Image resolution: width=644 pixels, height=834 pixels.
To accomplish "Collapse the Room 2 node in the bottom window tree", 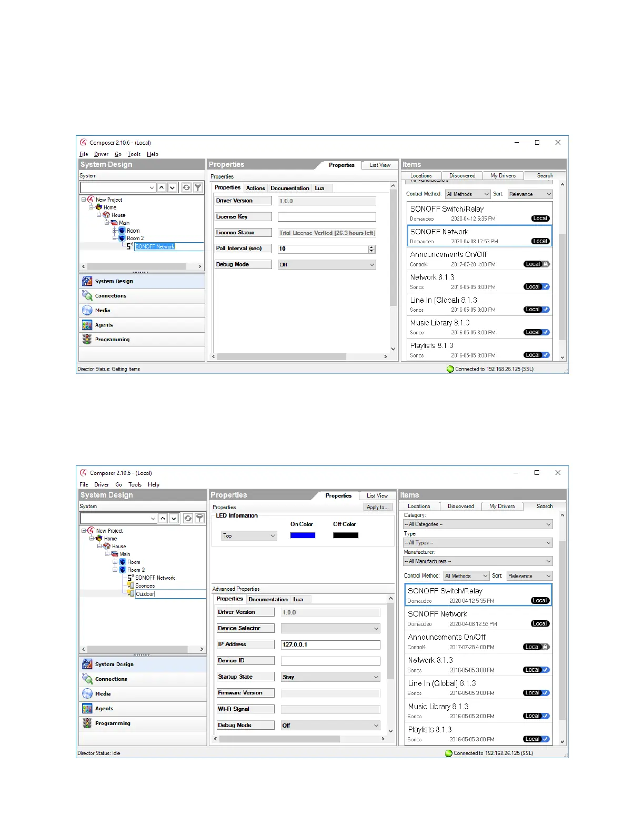I will (x=115, y=570).
